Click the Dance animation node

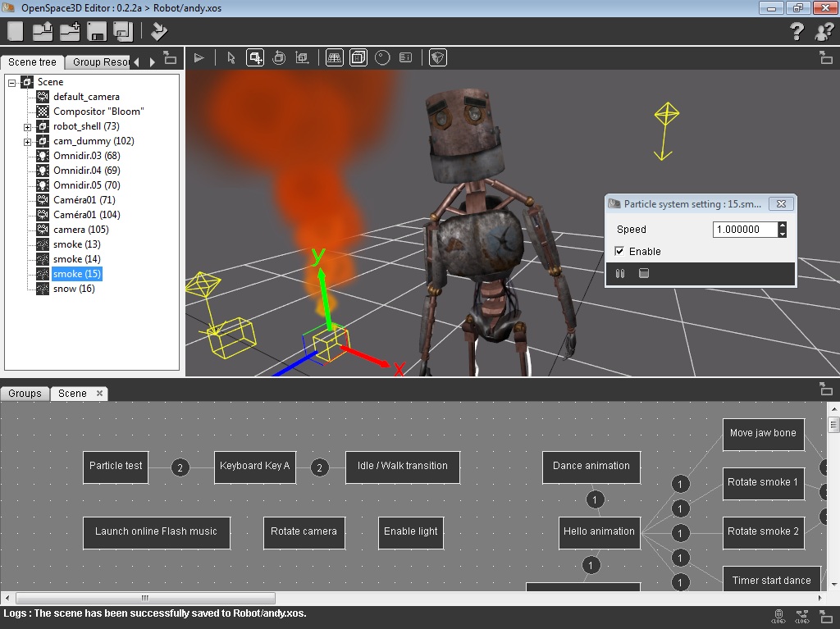pos(591,467)
